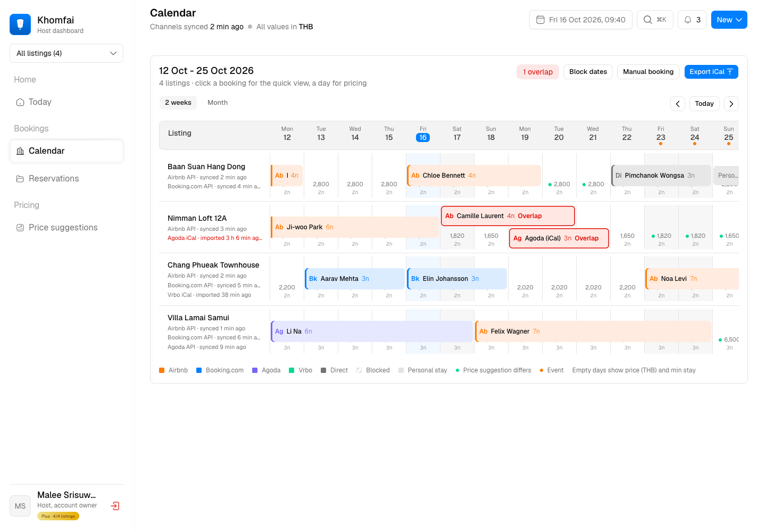Click the Reservations folder icon
The height and width of the screenshot is (532, 766).
(x=20, y=179)
